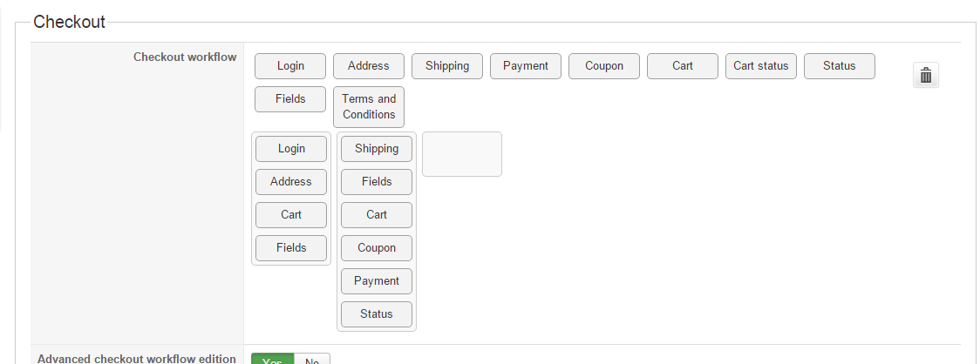The width and height of the screenshot is (980, 364).
Task: Click Cart in the first step column
Action: 291,215
